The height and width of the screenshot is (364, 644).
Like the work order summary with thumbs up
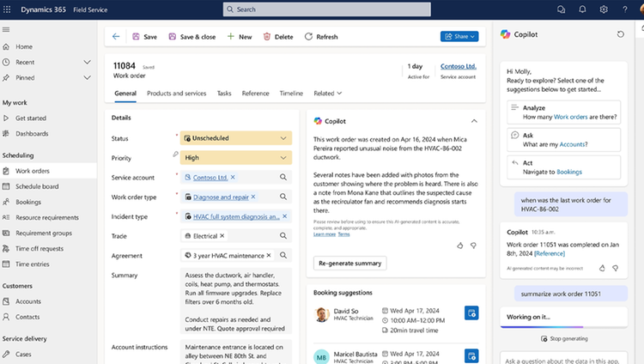click(x=460, y=246)
